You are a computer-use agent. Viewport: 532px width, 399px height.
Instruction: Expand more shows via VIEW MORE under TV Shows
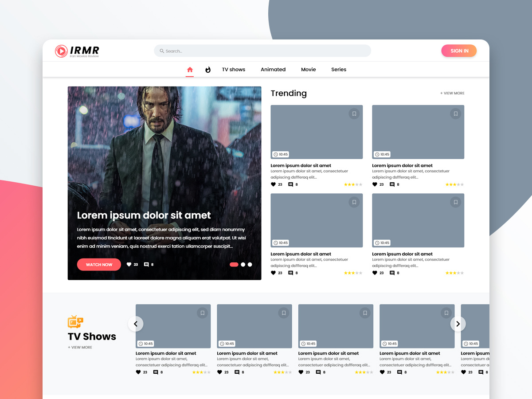point(80,347)
